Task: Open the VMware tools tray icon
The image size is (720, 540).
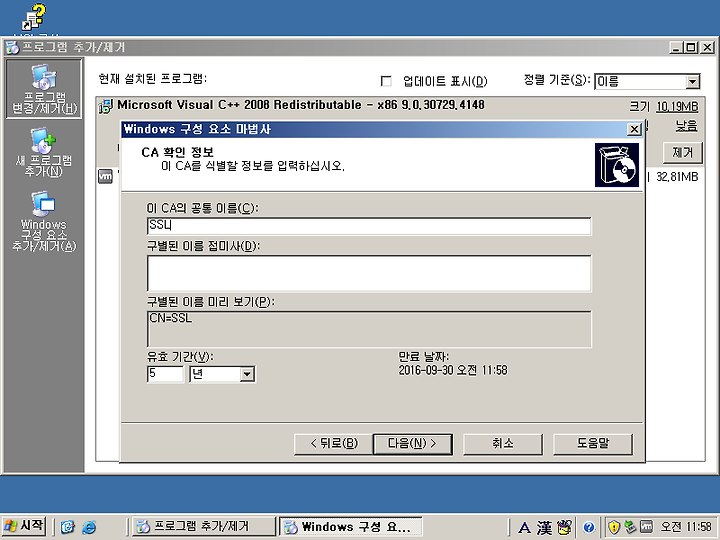Action: [646, 527]
